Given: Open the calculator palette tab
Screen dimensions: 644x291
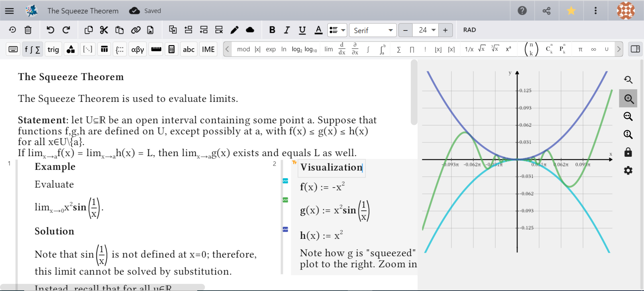Looking at the screenshot, I should [x=171, y=50].
